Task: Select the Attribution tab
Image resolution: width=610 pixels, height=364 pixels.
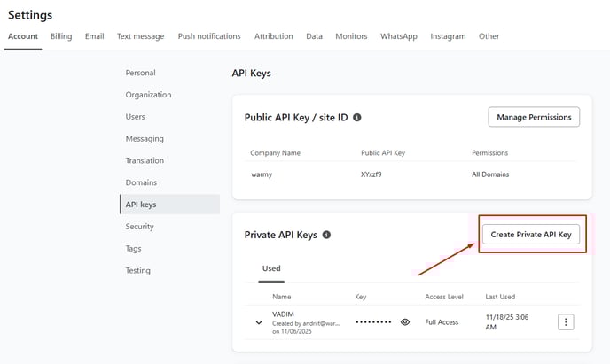Action: (x=274, y=36)
